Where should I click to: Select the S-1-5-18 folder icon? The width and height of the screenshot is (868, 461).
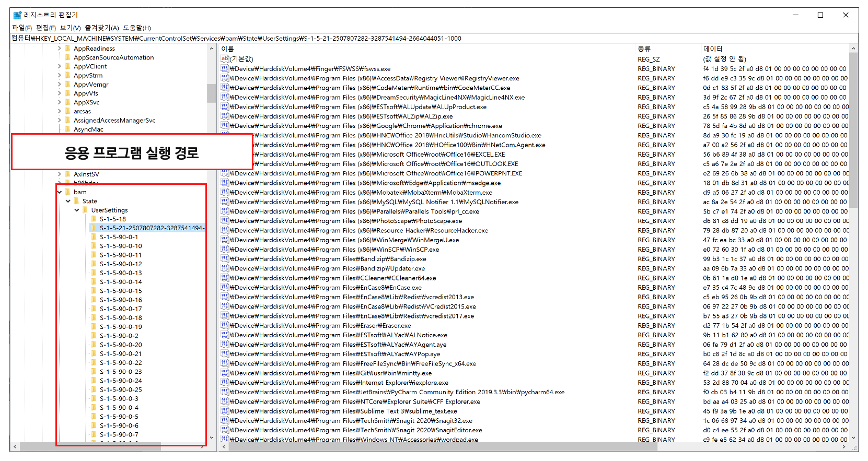point(94,219)
